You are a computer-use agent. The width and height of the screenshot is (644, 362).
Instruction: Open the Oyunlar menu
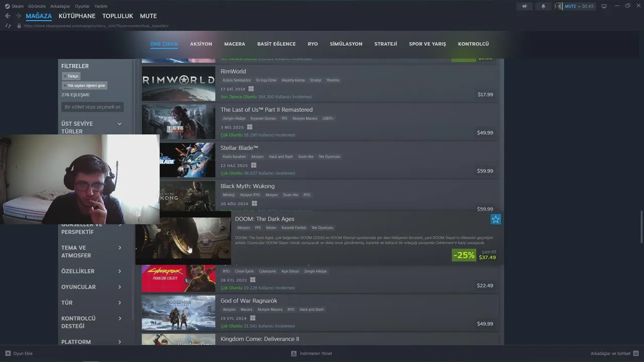point(83,6)
